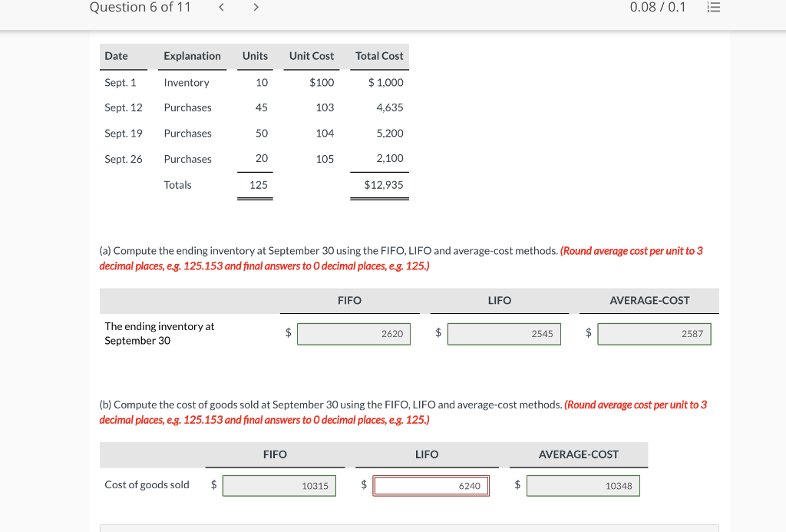Click the Unit Cost column header
The image size is (786, 532).
click(311, 56)
